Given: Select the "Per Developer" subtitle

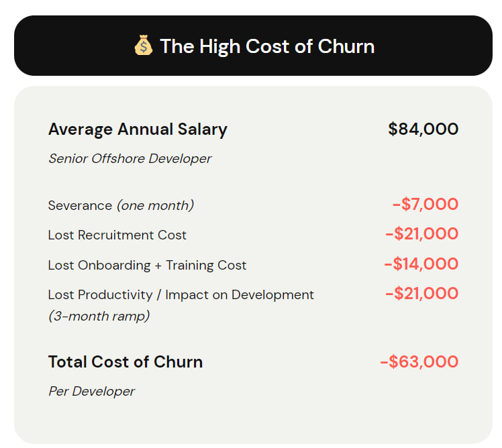Looking at the screenshot, I should (91, 391).
